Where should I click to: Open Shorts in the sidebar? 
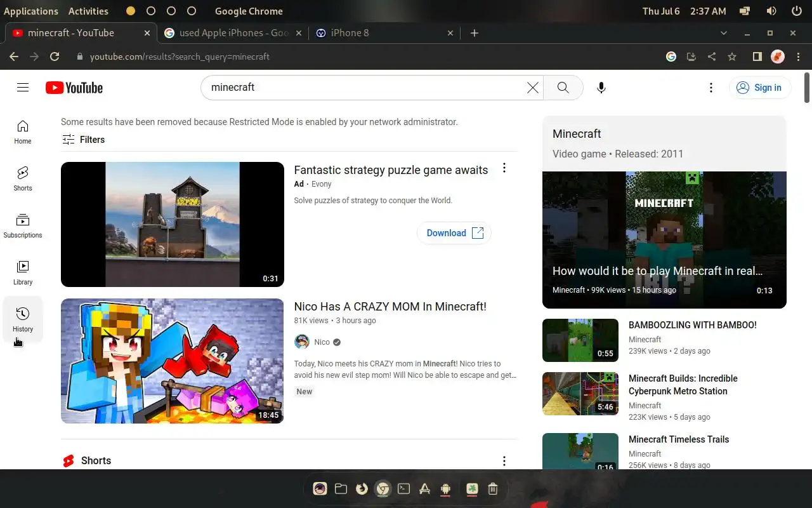pyautogui.click(x=23, y=179)
